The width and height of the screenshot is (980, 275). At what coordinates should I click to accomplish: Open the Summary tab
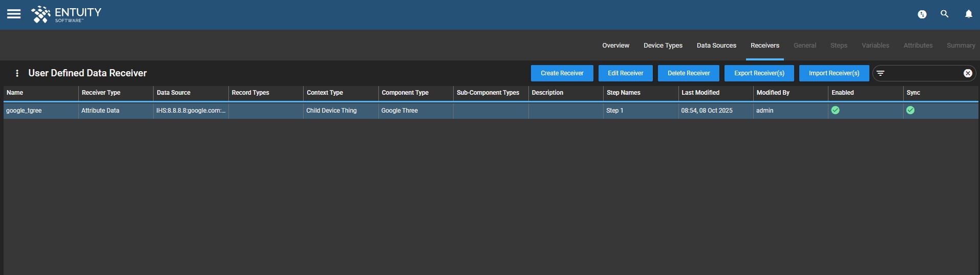(x=961, y=46)
